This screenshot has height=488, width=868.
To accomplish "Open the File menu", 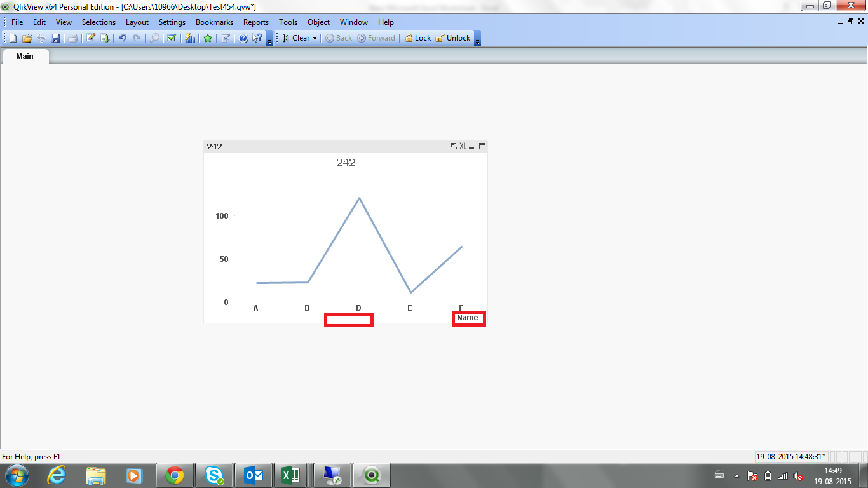I will point(17,22).
